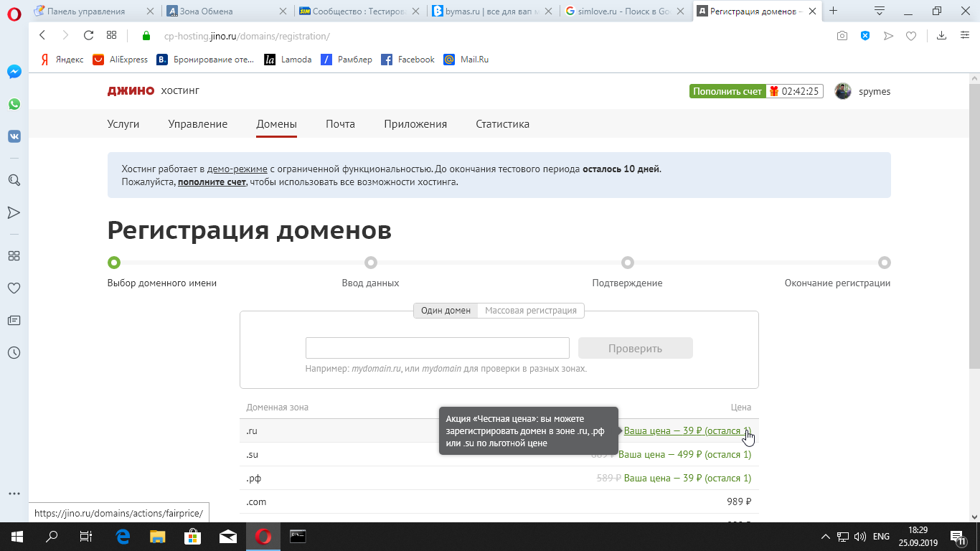Open sidebar History clock icon
This screenshot has width=980, height=551.
14,352
